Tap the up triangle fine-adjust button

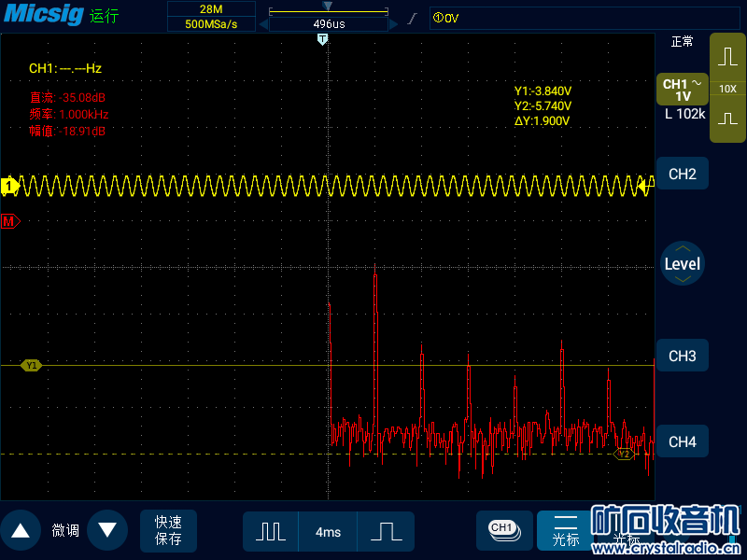coord(20,531)
